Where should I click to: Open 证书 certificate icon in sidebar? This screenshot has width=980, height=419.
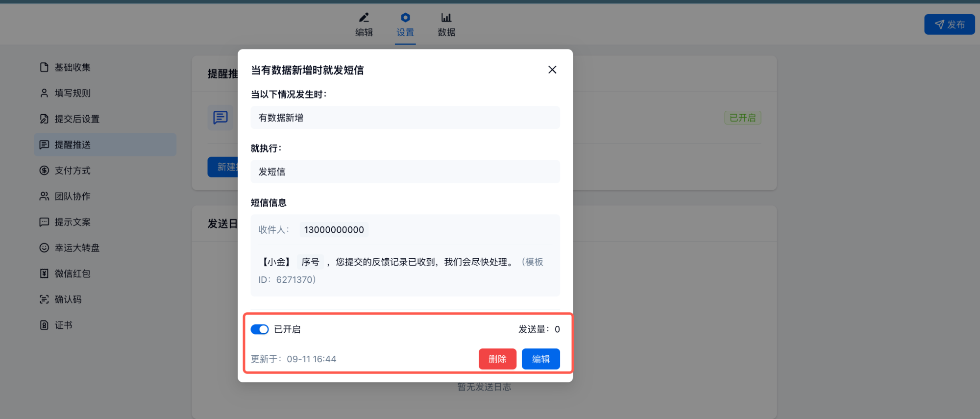[44, 325]
